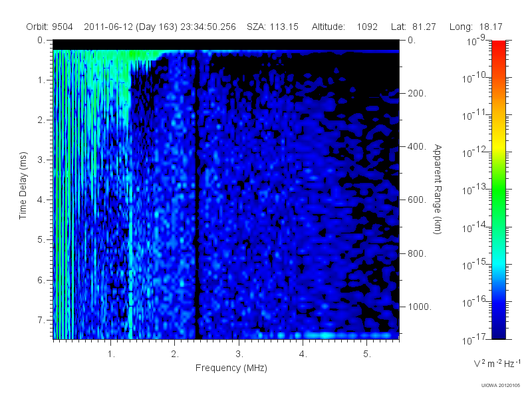532x399 pixels.
Task: Click the 1000. apparent range tick label
Action: 420,307
